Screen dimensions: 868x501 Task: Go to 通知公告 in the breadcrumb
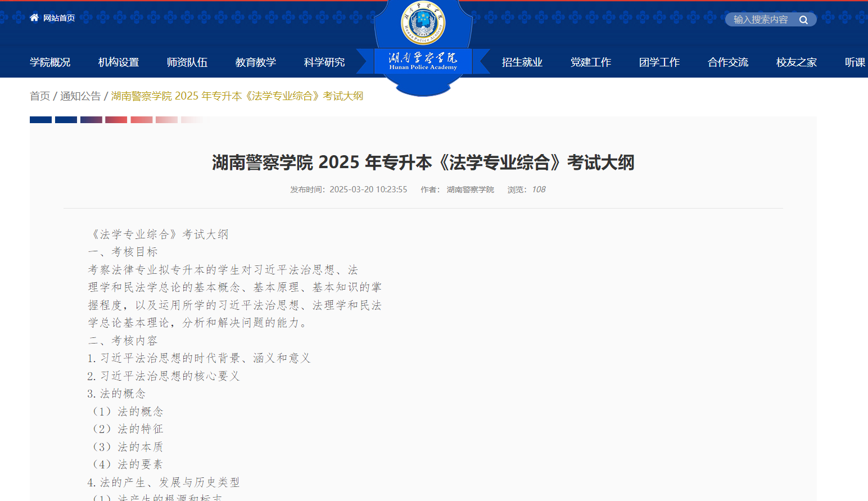(x=80, y=96)
